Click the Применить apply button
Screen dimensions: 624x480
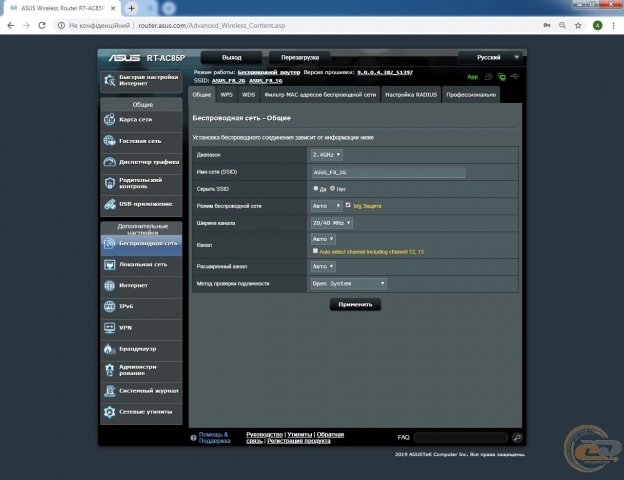coord(355,304)
